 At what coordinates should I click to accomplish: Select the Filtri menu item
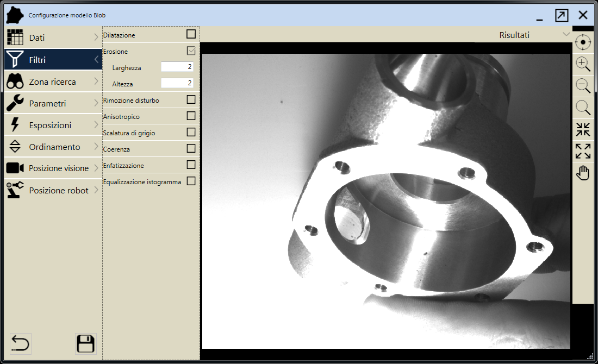coord(53,59)
